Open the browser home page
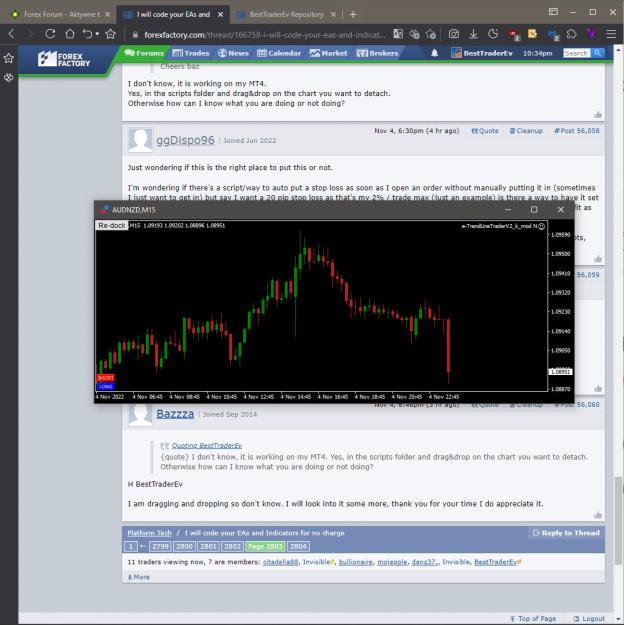Screen dimensions: 624x625 coord(70,34)
